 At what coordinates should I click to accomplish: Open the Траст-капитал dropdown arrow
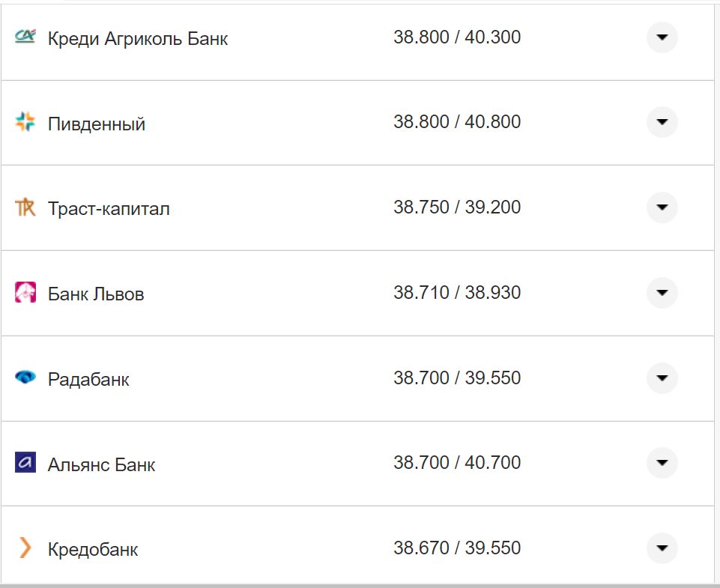point(662,206)
